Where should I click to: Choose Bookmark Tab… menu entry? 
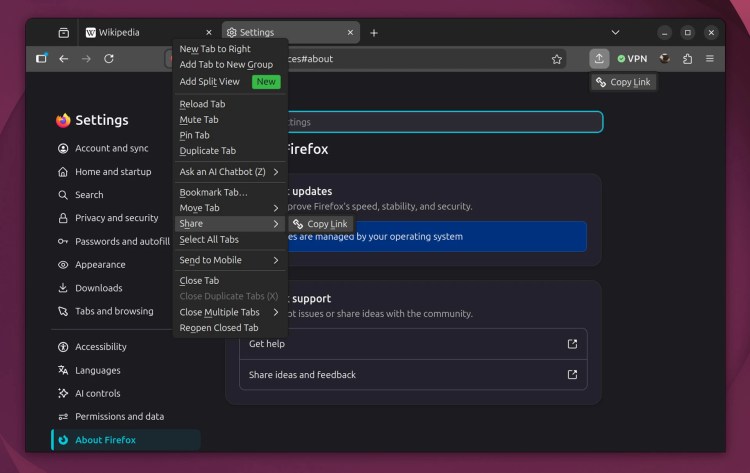tap(230, 192)
